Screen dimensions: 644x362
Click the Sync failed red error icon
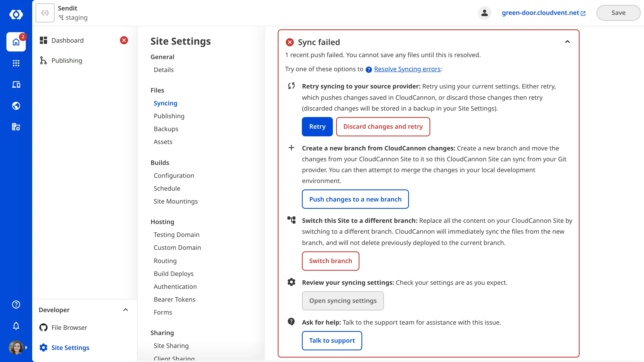coord(290,42)
